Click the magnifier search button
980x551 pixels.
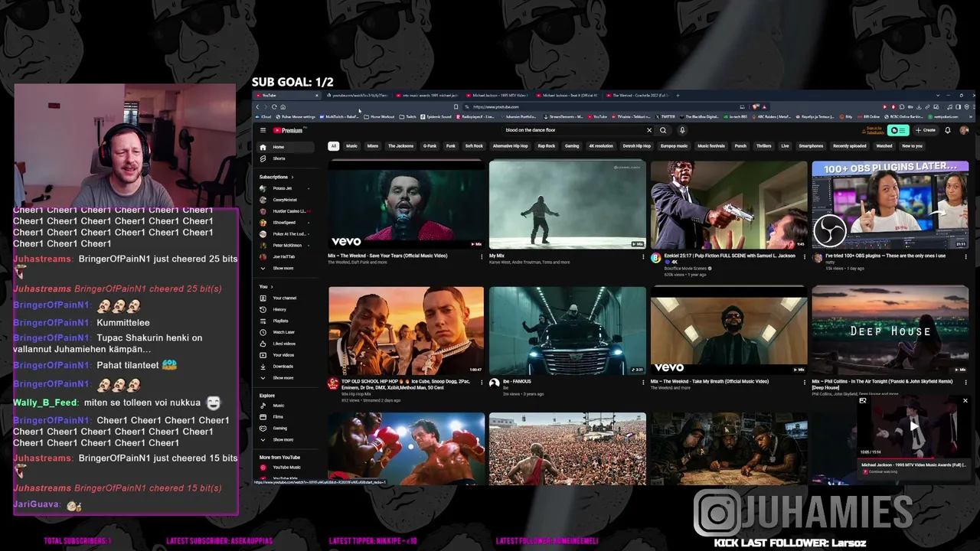coord(663,130)
